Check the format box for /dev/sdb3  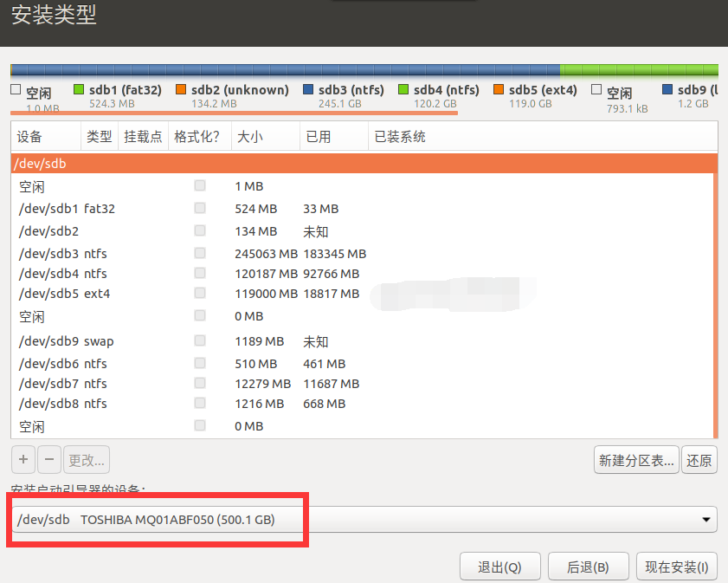coord(200,253)
